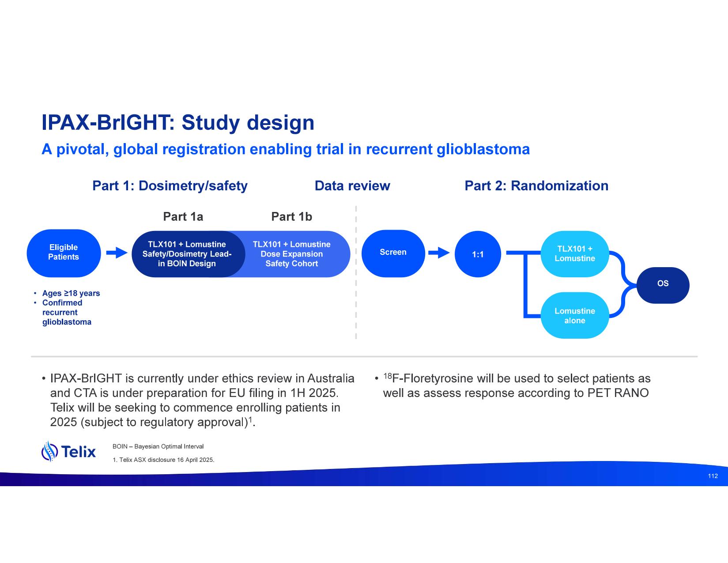The height and width of the screenshot is (563, 728).
Task: Select the Screen oval shape
Action: click(x=393, y=253)
